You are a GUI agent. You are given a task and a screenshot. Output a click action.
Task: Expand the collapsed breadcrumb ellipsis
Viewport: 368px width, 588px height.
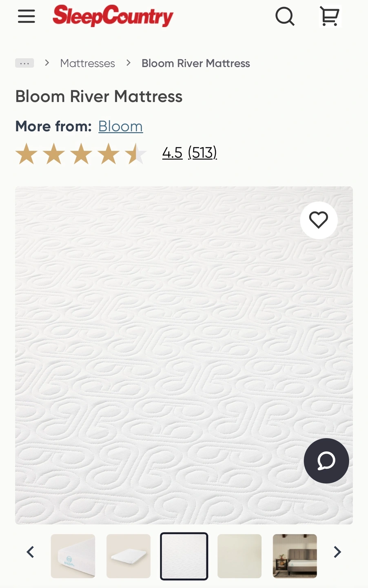[x=24, y=63]
